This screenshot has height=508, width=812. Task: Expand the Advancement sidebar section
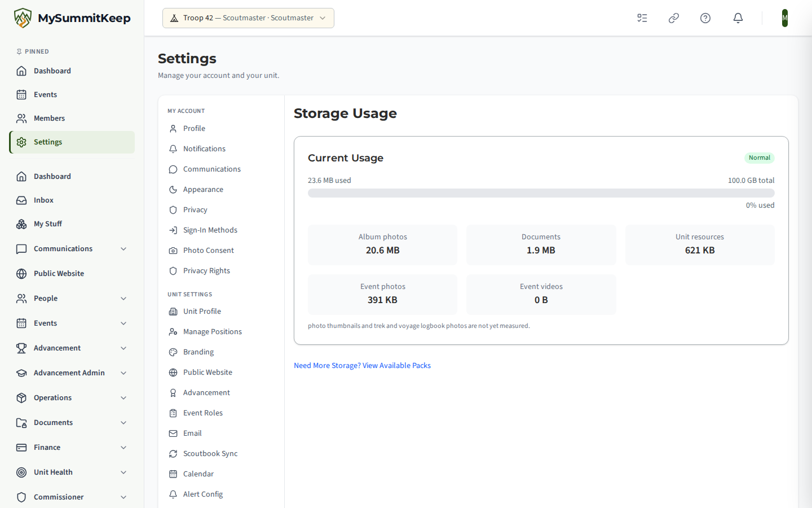click(72, 348)
